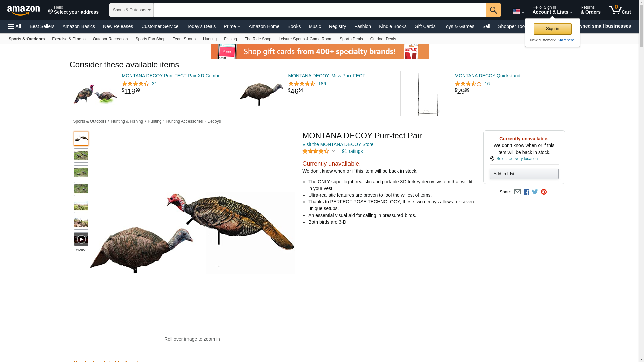Play the product video thumbnail
This screenshot has width=644, height=362.
[81, 239]
